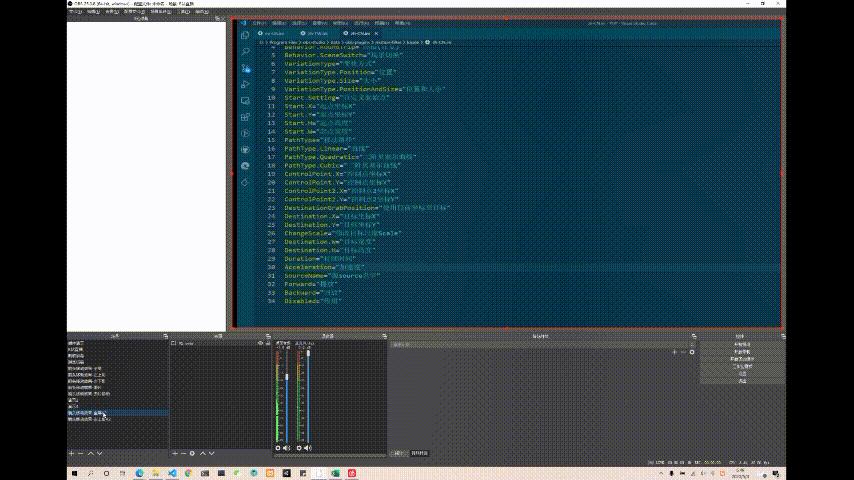Viewport: 854px width, 480px height.
Task: Open the first audio channel settings gear
Action: [278, 447]
